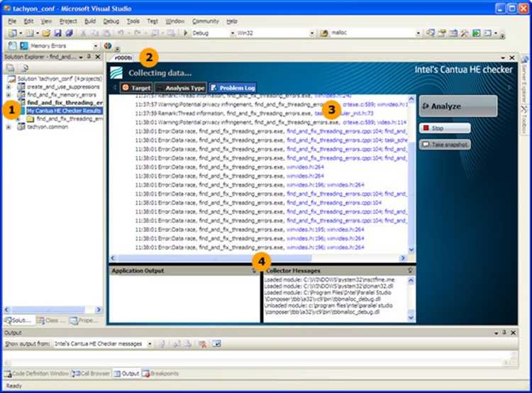Toggle auto-hide pin on Output panel
This screenshot has height=393, width=532.
point(504,333)
